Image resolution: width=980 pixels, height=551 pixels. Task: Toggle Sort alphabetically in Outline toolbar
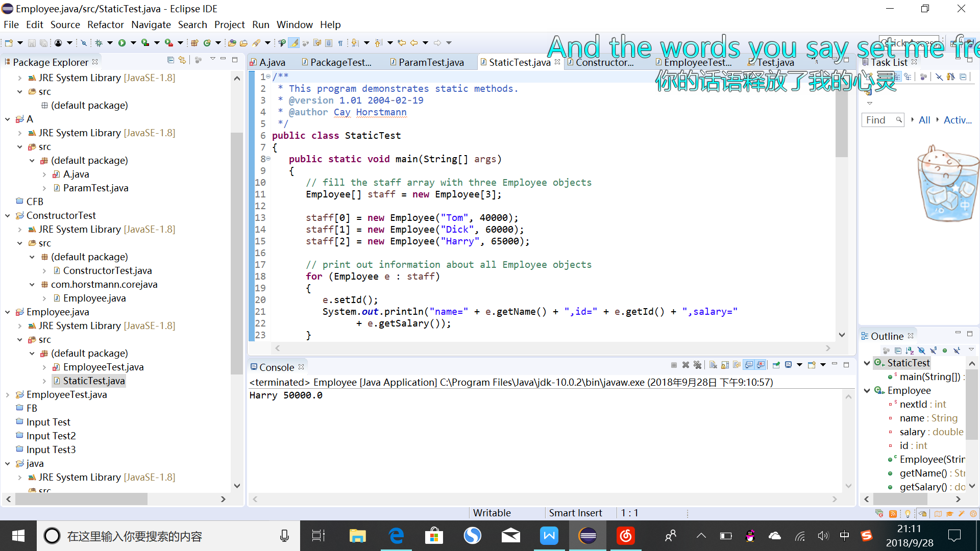point(910,351)
